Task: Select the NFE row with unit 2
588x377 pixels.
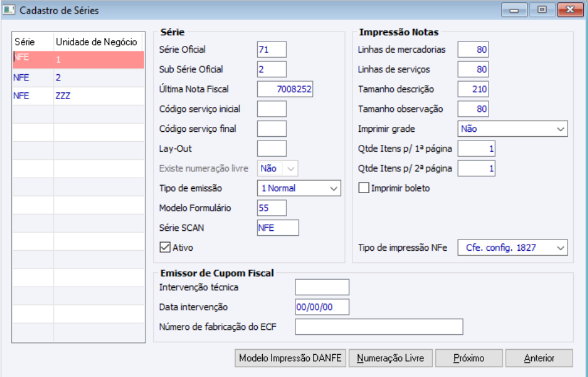Action: [78, 78]
